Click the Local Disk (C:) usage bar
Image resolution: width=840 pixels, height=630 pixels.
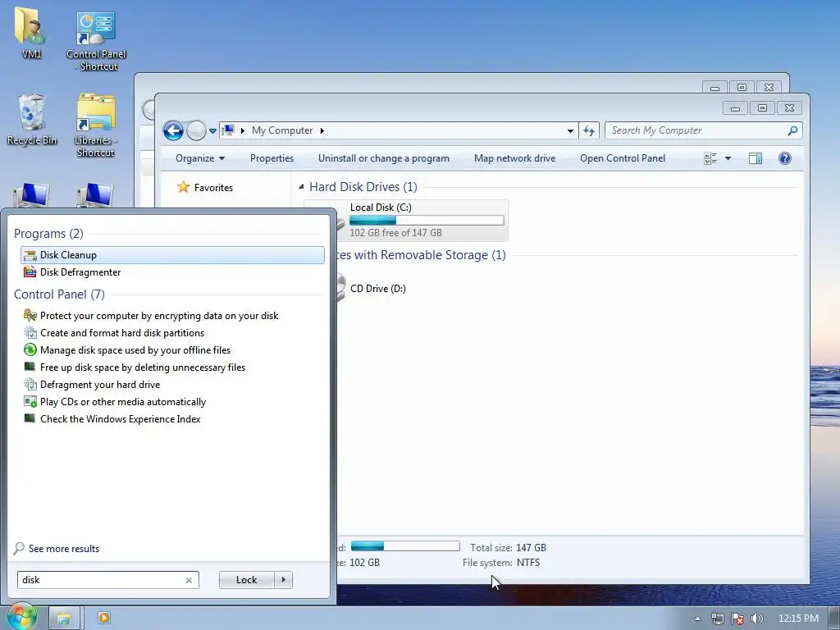pyautogui.click(x=427, y=220)
